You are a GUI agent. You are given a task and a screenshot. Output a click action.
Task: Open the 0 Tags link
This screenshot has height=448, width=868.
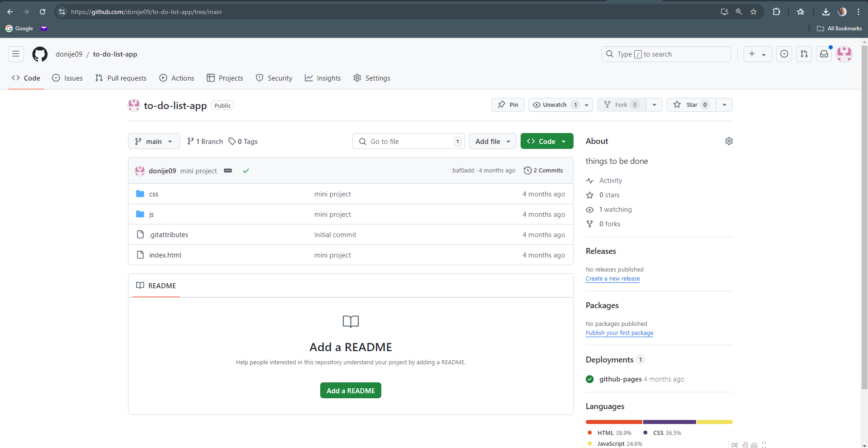click(243, 142)
